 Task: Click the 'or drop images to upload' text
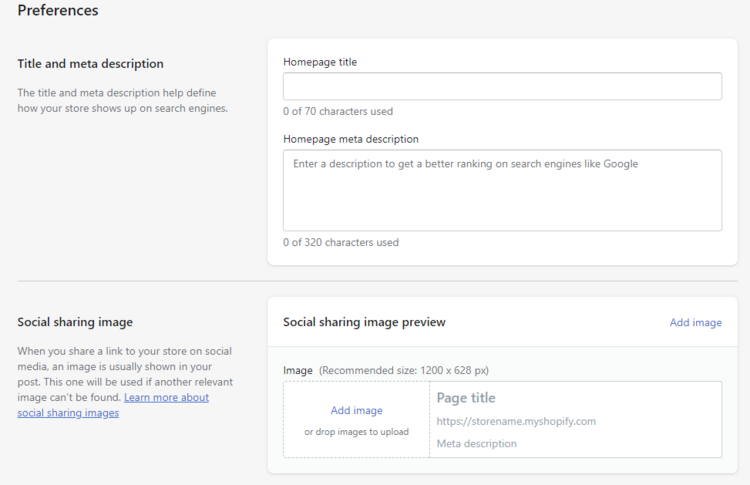point(356,432)
